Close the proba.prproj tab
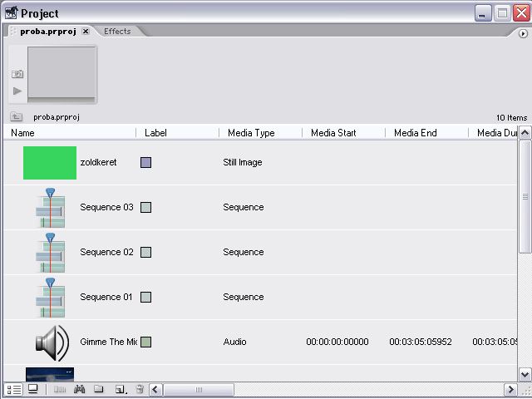 point(86,32)
